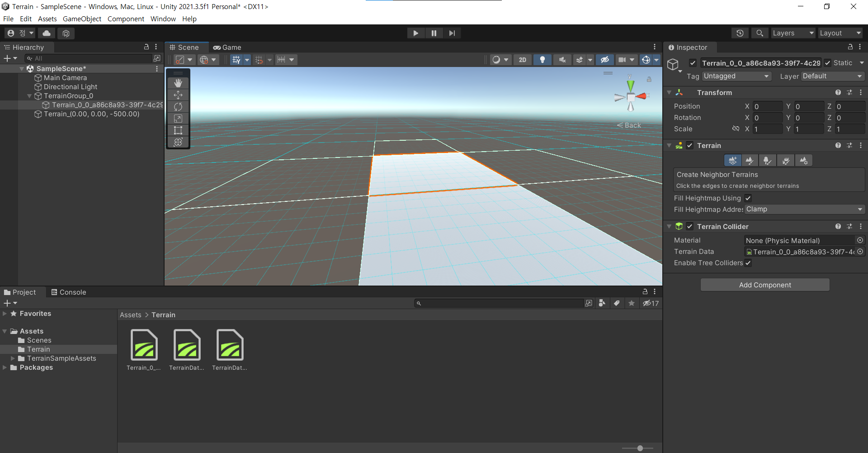Open the Layer dropdown

833,76
